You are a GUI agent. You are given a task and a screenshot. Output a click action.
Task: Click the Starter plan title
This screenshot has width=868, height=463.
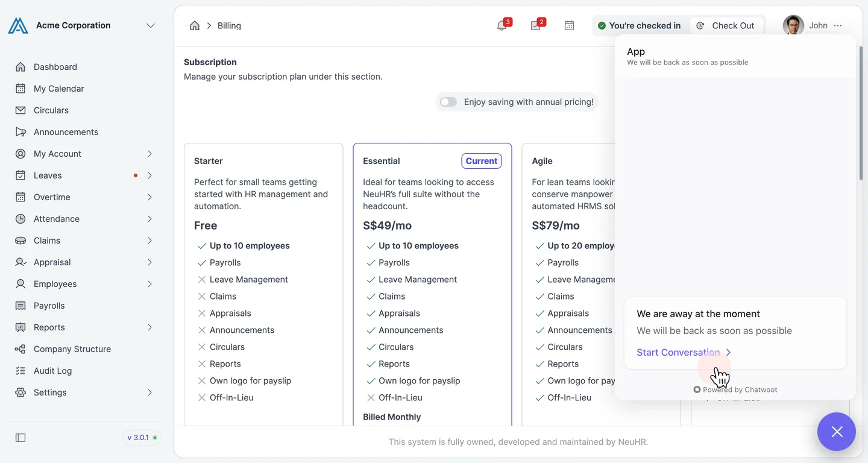click(209, 161)
